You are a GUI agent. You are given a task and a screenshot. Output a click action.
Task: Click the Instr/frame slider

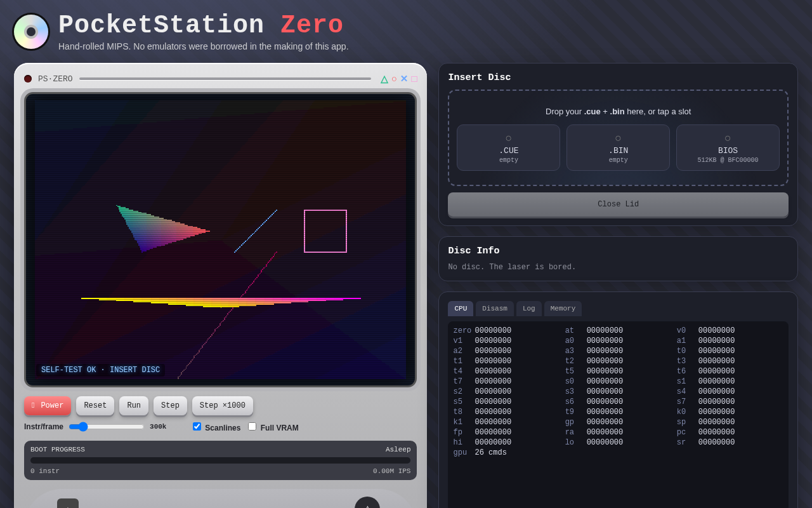tap(107, 427)
